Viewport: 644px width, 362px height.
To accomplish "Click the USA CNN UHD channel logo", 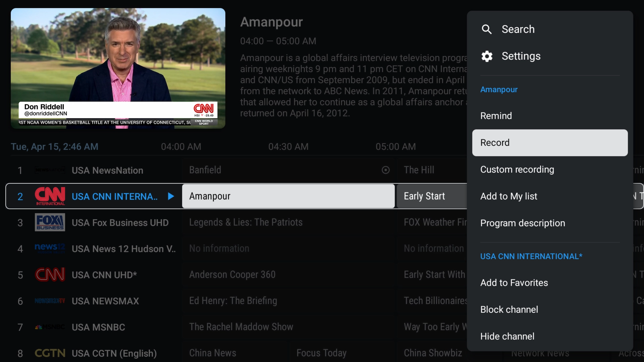I will (x=50, y=275).
